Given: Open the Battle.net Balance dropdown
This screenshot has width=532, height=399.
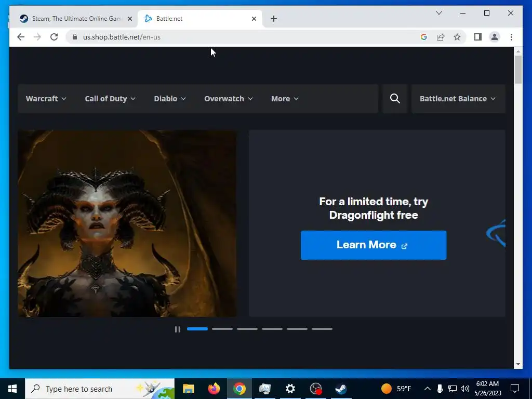Looking at the screenshot, I should tap(458, 99).
